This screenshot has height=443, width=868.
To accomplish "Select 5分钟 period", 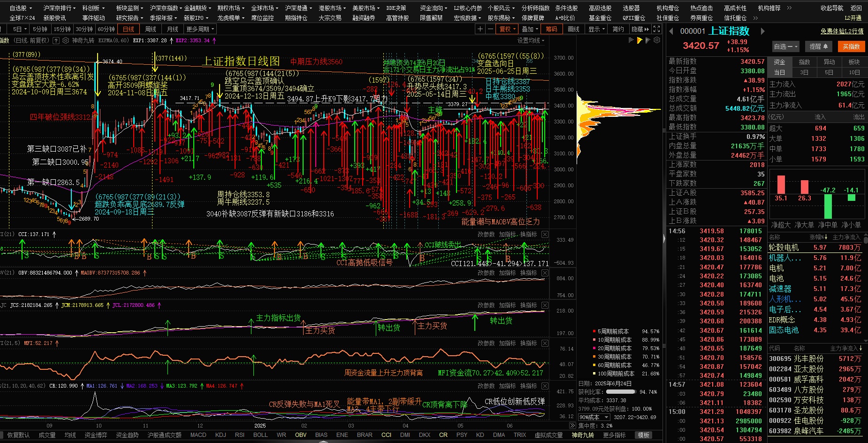I will (40, 29).
